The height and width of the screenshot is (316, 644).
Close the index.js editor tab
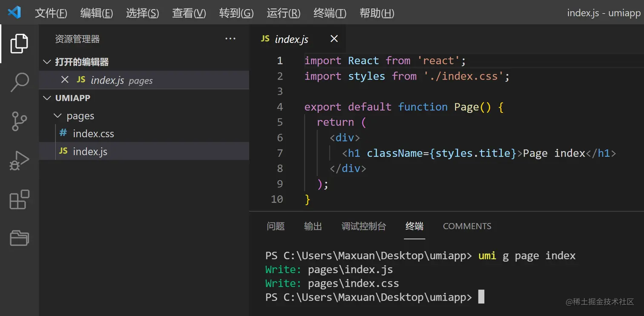(x=334, y=39)
